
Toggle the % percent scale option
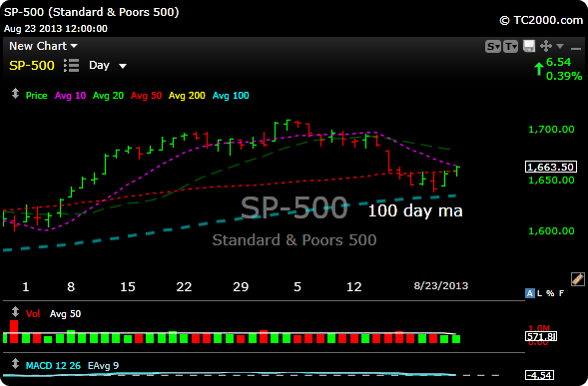(x=550, y=293)
